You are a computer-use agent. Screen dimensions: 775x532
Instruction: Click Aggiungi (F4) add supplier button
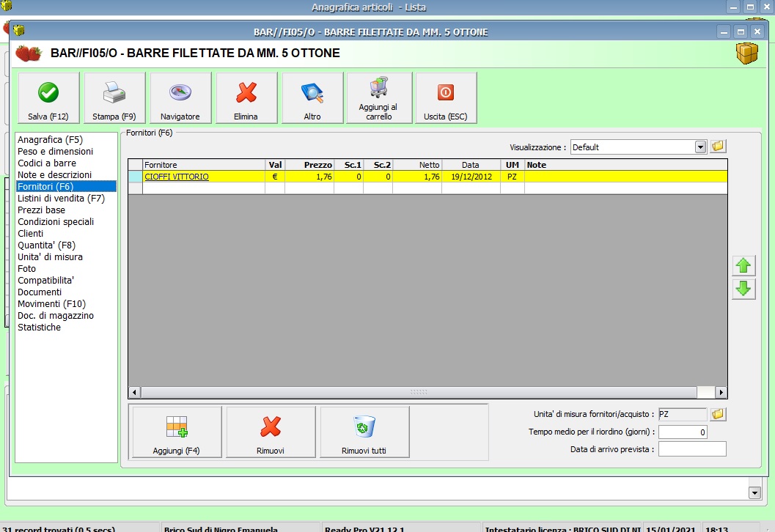pos(177,432)
